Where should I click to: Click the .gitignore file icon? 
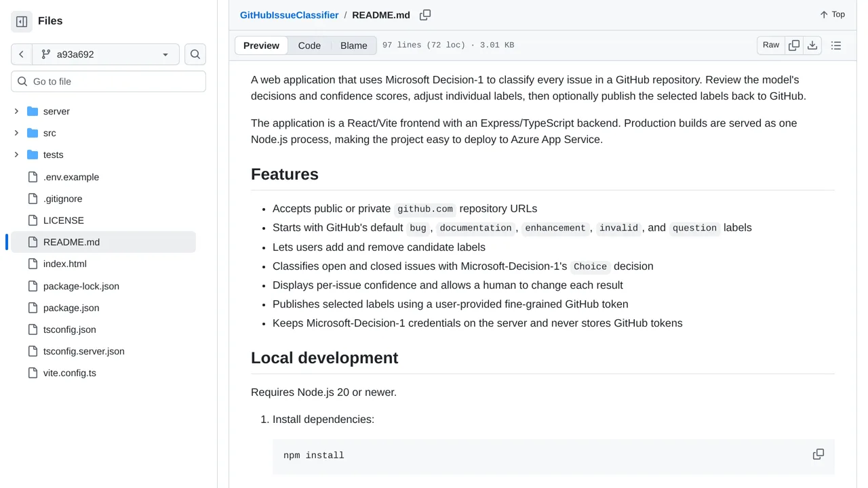point(33,199)
